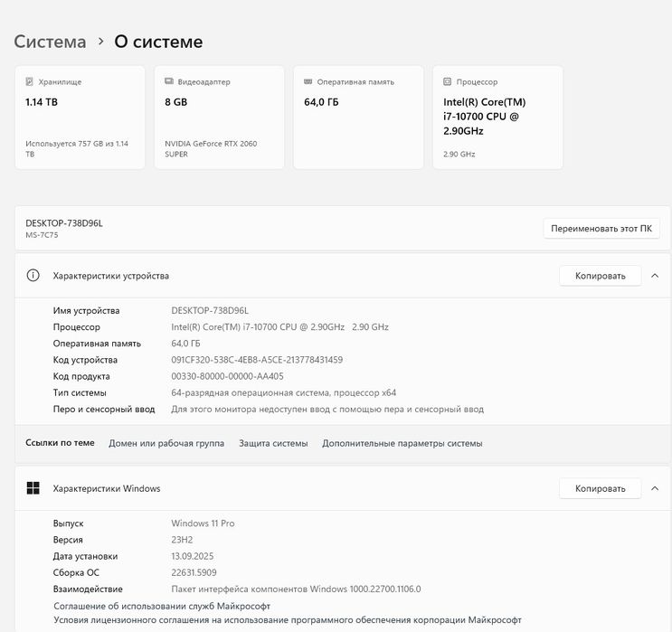Image resolution: width=672 pixels, height=632 pixels.
Task: Select processor value in device specifications row
Action: pyautogui.click(x=279, y=327)
